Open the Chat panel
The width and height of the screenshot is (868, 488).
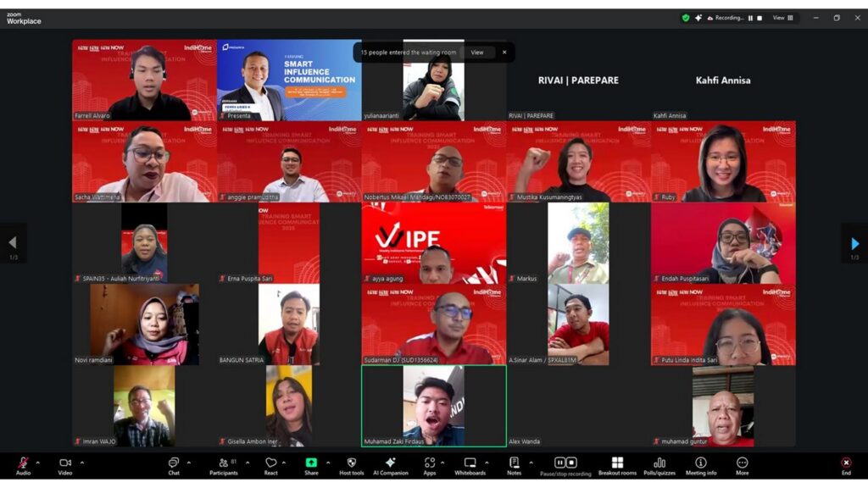pos(174,465)
